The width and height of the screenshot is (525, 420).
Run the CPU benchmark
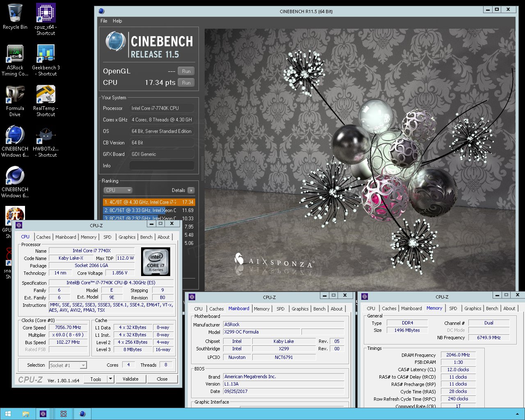coord(186,83)
